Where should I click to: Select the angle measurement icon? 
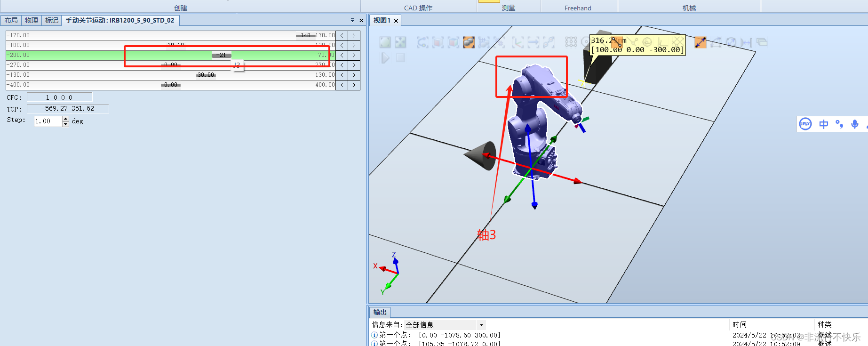pos(716,42)
